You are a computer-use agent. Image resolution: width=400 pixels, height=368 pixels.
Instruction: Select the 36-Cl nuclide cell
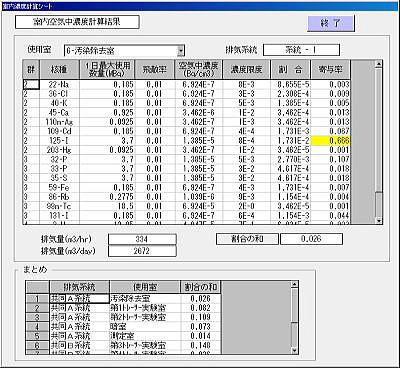59,94
